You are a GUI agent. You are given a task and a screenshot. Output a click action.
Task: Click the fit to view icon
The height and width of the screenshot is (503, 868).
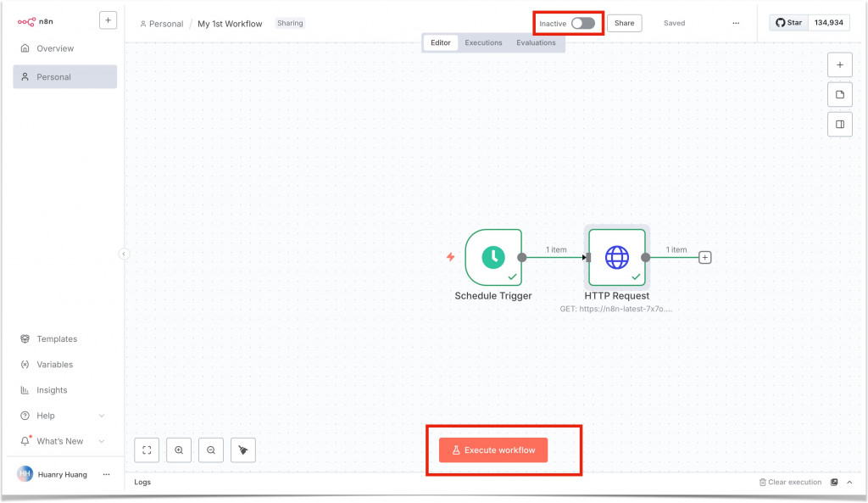[147, 450]
